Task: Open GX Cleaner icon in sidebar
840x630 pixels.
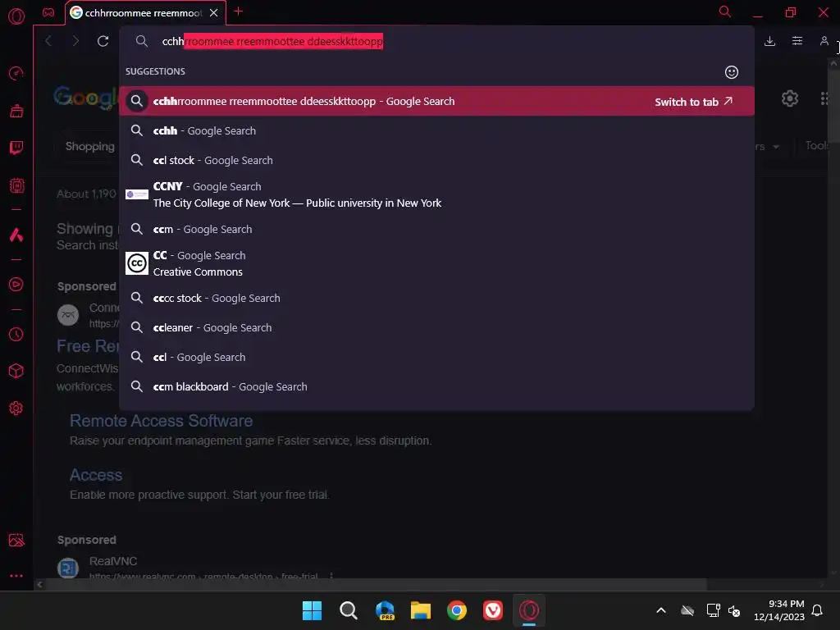Action: pyautogui.click(x=16, y=111)
